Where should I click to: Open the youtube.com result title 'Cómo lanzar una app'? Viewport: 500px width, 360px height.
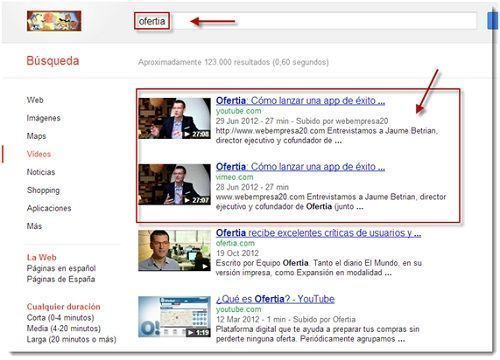coord(300,100)
